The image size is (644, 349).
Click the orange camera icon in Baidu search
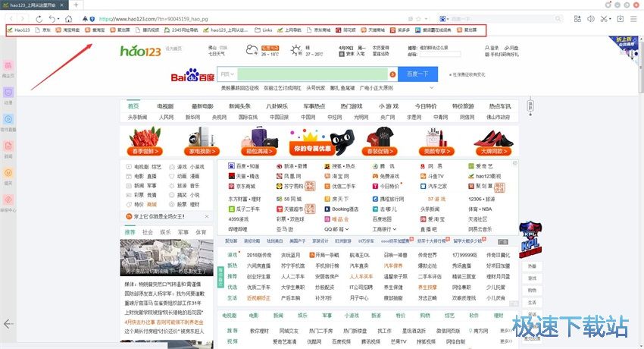point(392,74)
